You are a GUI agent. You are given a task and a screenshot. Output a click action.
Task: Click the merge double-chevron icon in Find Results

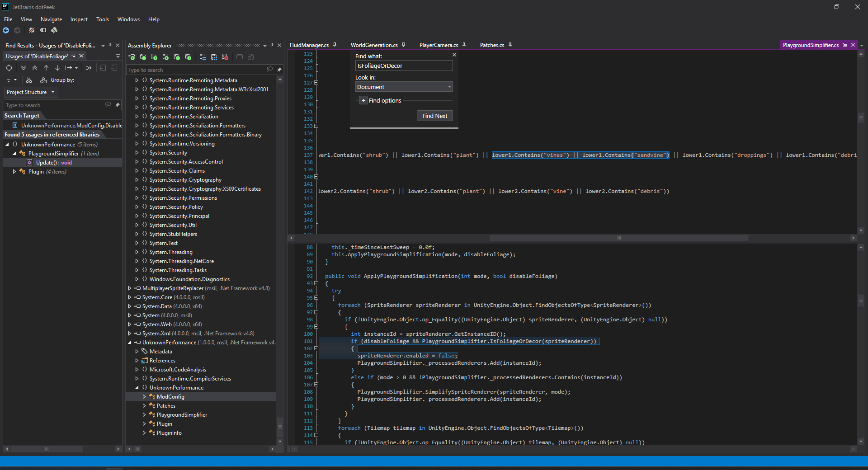pyautogui.click(x=89, y=68)
